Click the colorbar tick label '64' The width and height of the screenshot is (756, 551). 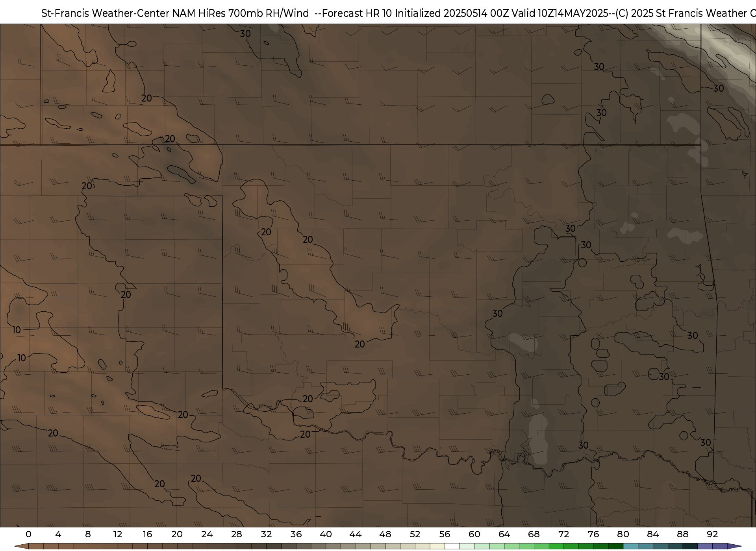[504, 534]
